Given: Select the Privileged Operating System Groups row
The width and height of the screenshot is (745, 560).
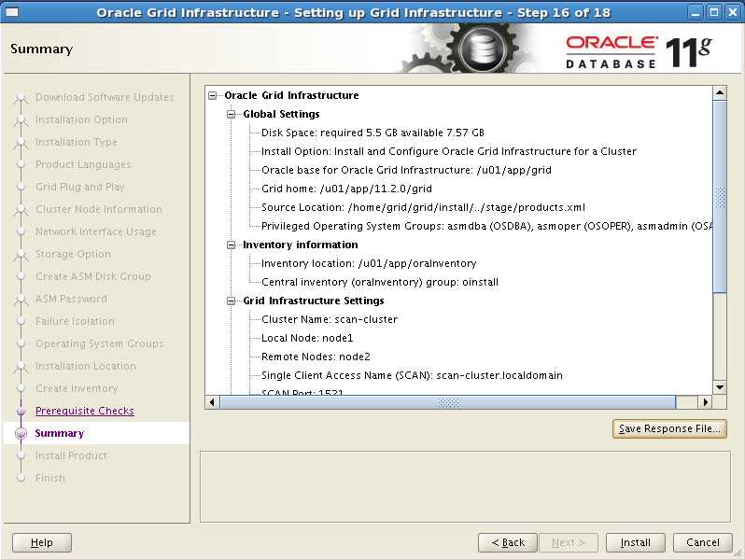Looking at the screenshot, I should click(x=486, y=226).
